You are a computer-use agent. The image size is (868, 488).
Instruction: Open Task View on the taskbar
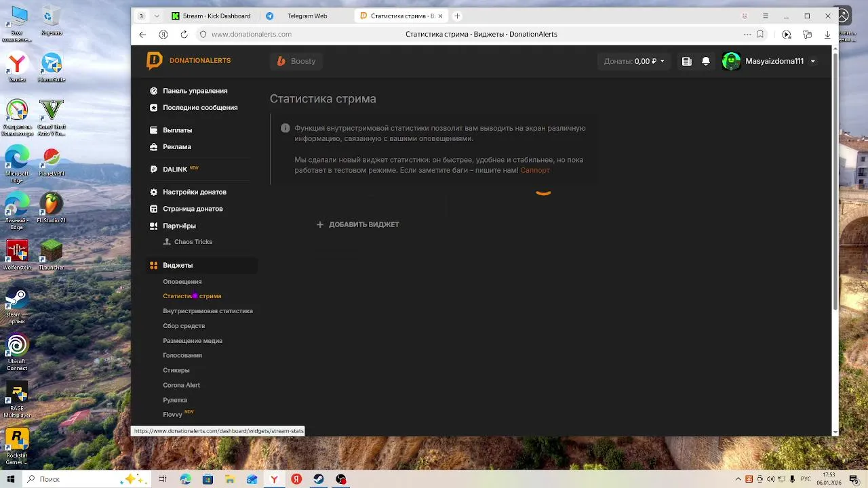(163, 479)
